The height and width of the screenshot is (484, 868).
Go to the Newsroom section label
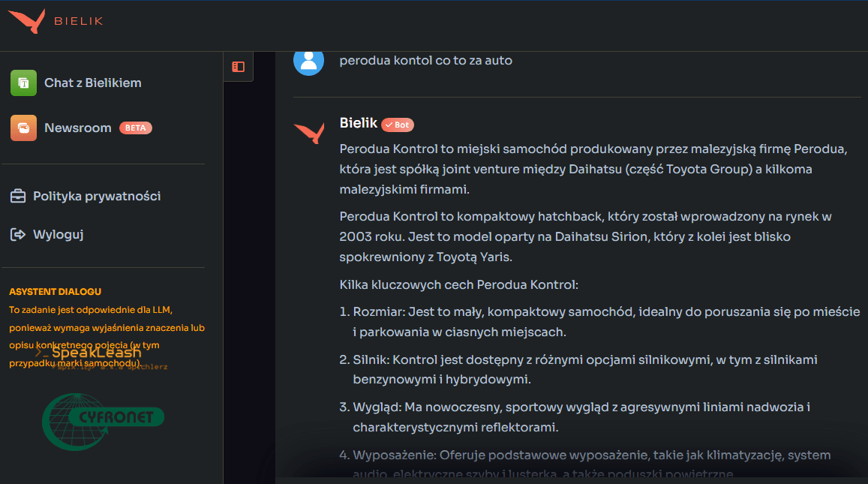77,128
